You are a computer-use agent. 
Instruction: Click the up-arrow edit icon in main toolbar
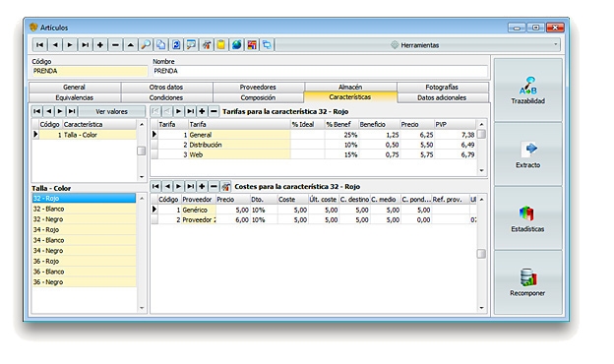click(x=131, y=45)
